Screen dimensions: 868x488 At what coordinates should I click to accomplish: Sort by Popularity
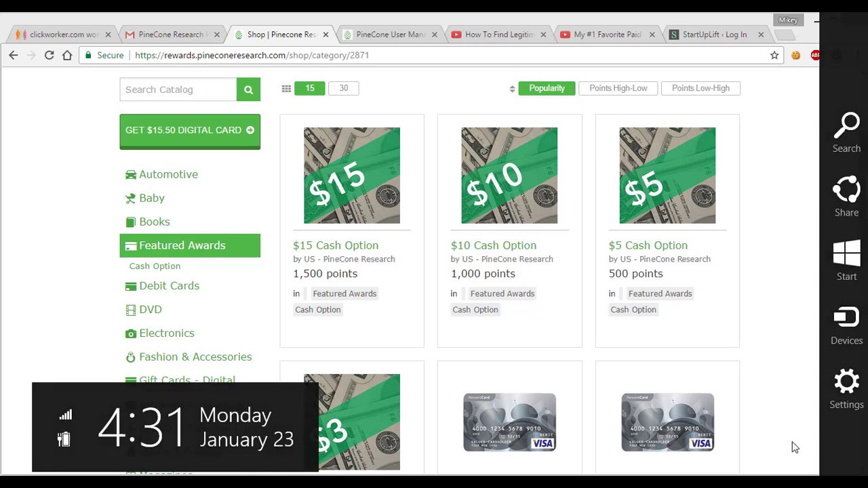pos(547,88)
